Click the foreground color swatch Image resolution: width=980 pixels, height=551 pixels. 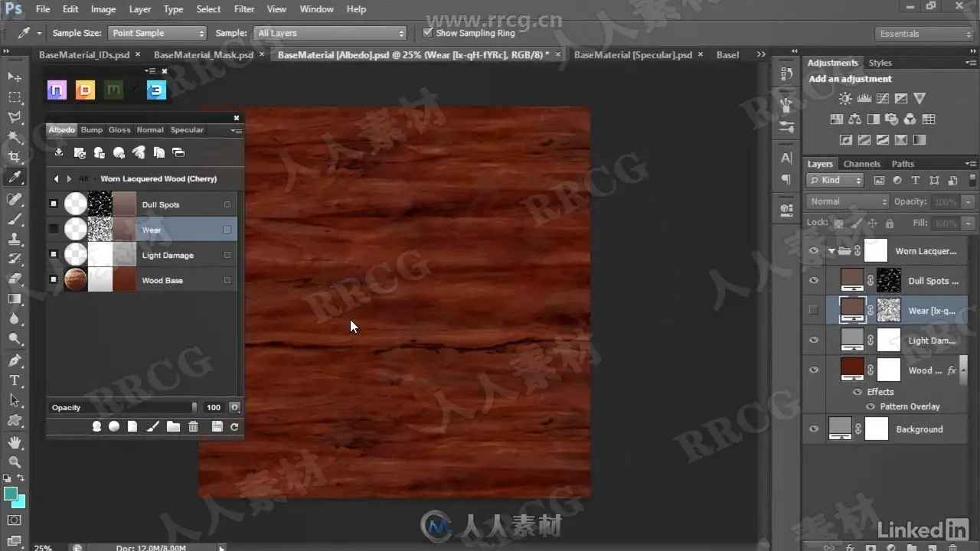coord(11,494)
